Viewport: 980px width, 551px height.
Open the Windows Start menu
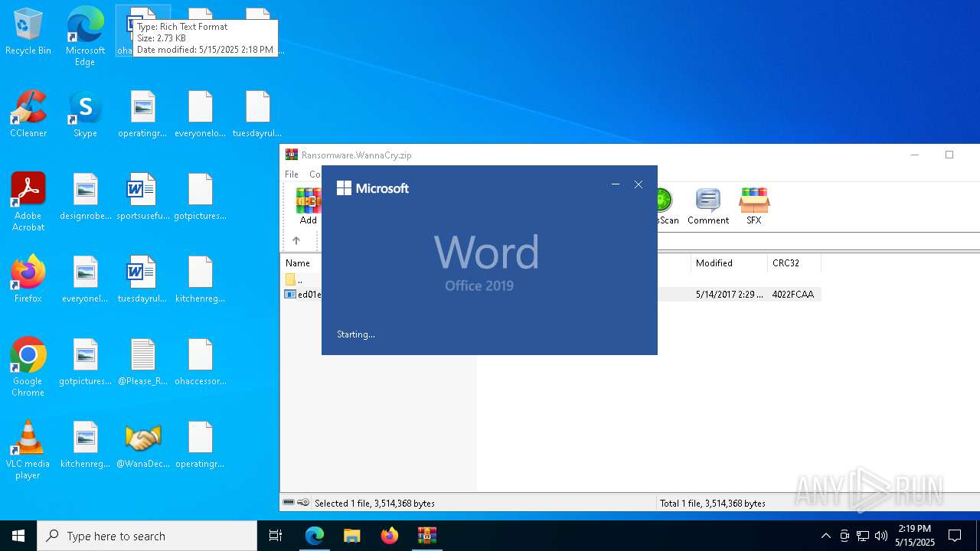pyautogui.click(x=18, y=536)
